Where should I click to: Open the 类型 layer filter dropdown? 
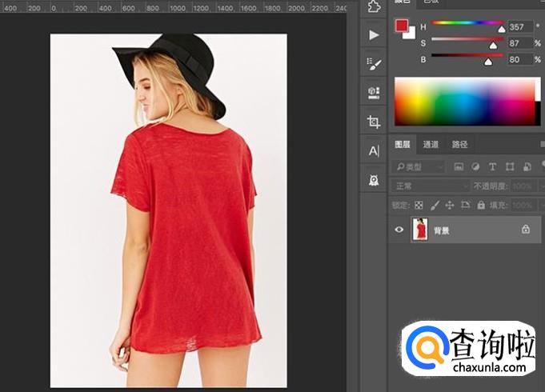point(420,167)
